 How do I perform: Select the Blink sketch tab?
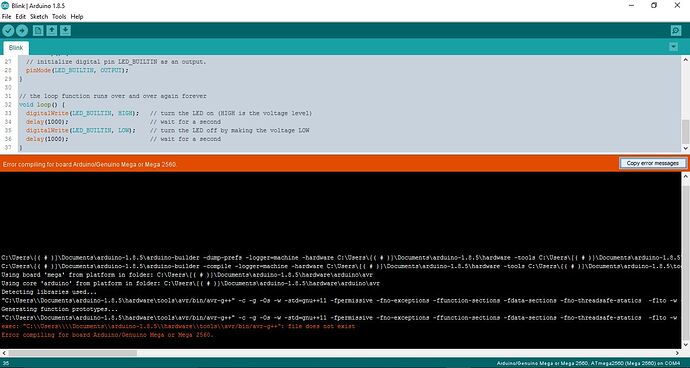(x=16, y=48)
